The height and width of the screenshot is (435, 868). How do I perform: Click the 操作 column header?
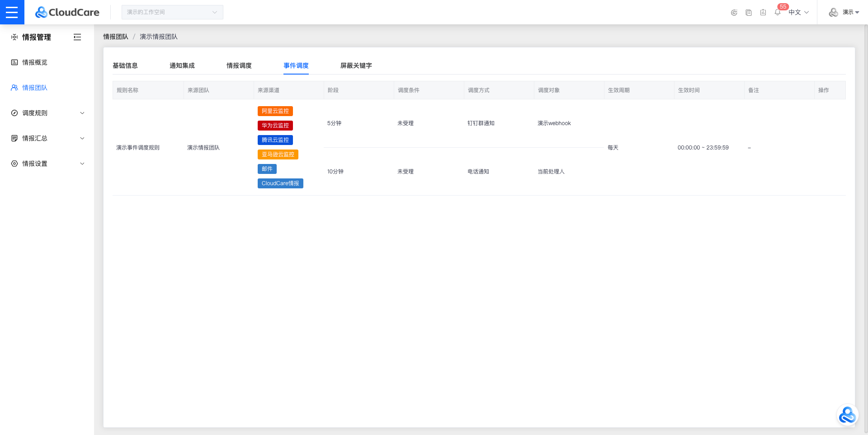(830, 90)
